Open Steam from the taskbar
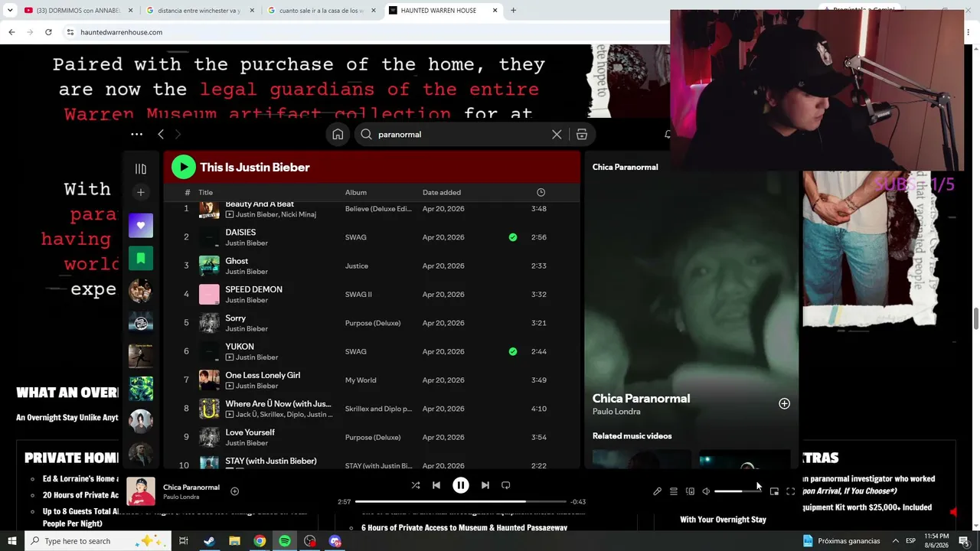Image resolution: width=980 pixels, height=551 pixels. tap(209, 541)
